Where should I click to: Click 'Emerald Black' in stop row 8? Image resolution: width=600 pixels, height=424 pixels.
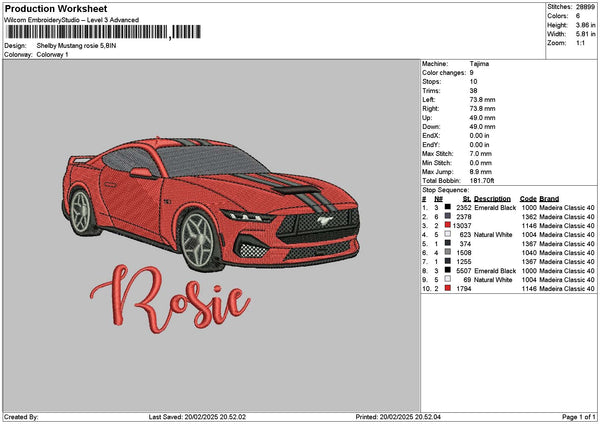[x=495, y=271]
